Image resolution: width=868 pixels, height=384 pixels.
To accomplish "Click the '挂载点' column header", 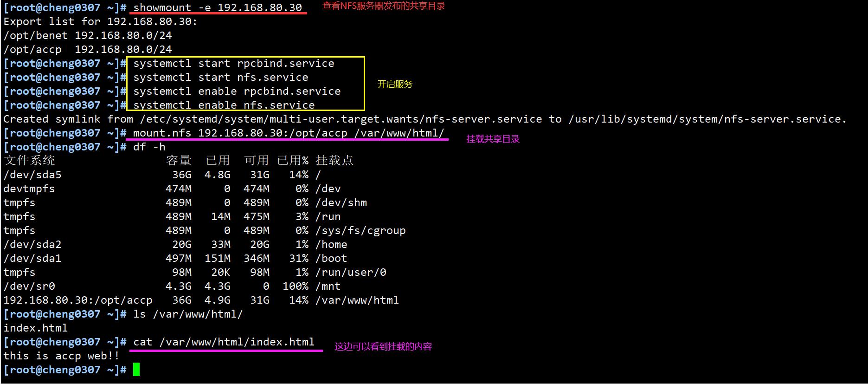I will pos(334,161).
